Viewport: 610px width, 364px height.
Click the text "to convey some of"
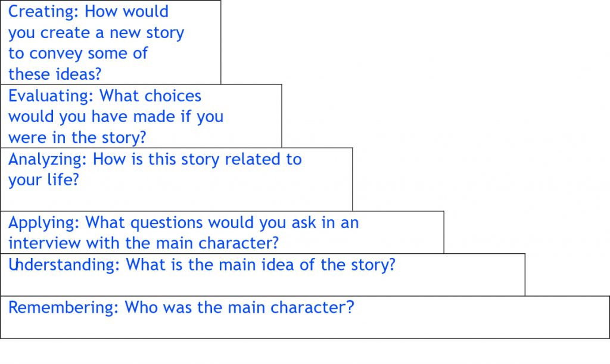pos(78,54)
